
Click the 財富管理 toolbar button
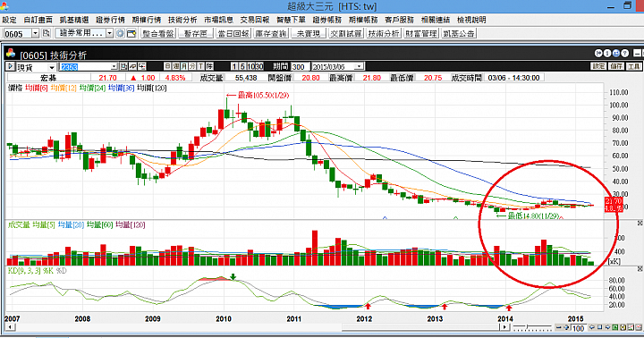(421, 34)
